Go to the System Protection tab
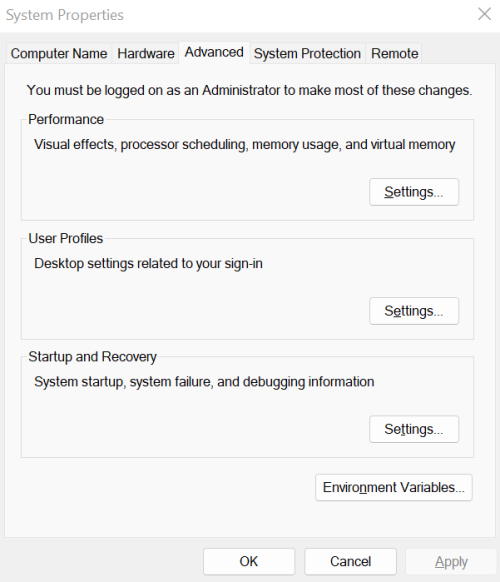Viewport: 500px width, 582px height. point(307,53)
